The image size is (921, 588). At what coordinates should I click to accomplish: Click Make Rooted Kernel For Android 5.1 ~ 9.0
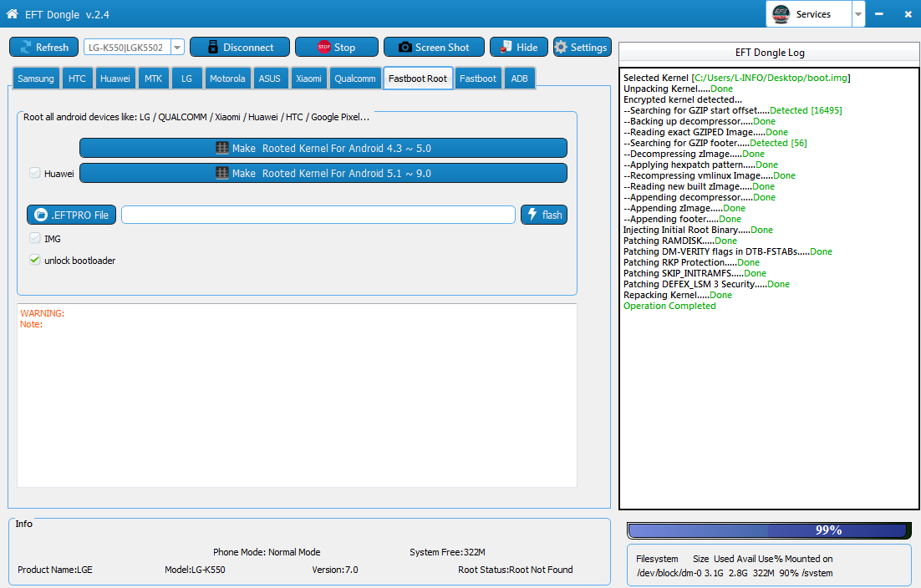(x=323, y=173)
